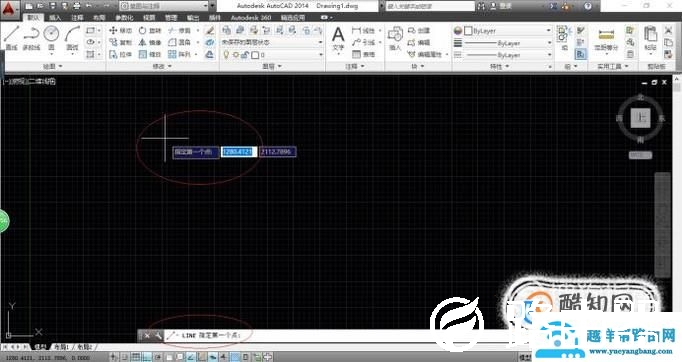Image resolution: width=682 pixels, height=362 pixels.
Task: Switch to the Insert (插入) ribbon tab
Action: pos(55,17)
